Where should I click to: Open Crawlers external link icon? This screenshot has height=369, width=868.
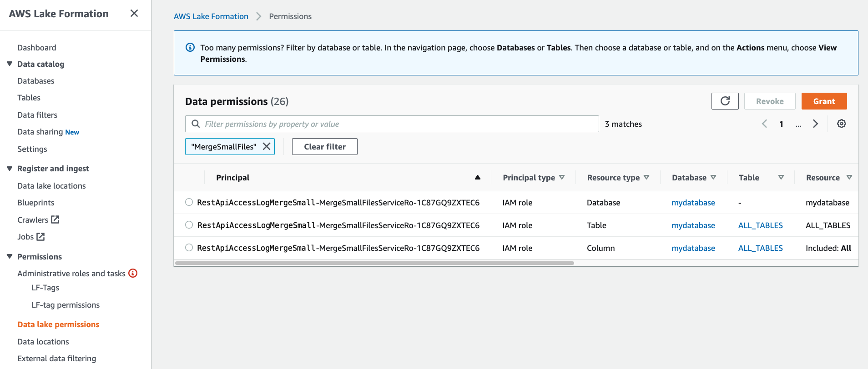(x=55, y=219)
